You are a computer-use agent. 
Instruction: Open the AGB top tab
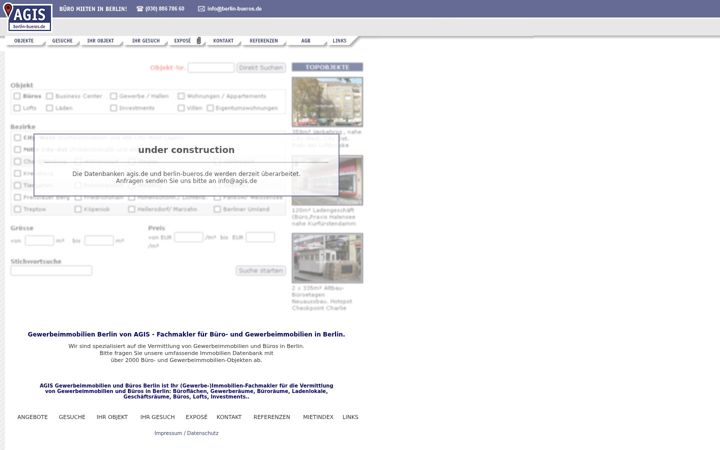point(306,41)
